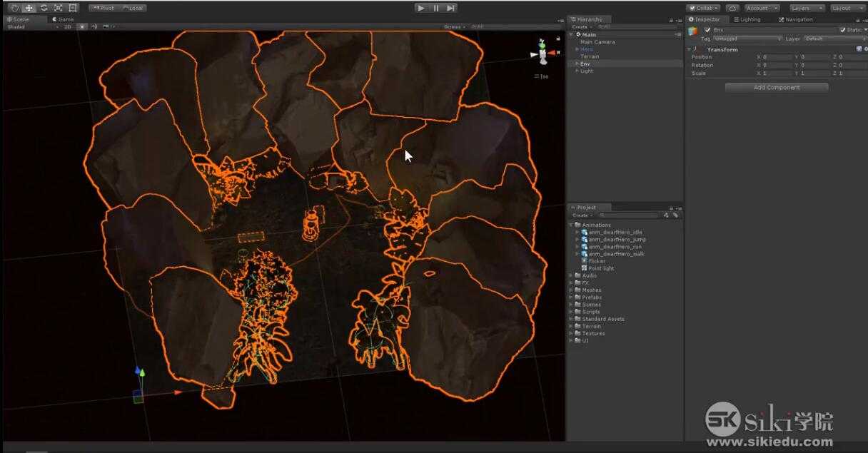
Task: Open the Layers dropdown
Action: tap(807, 8)
